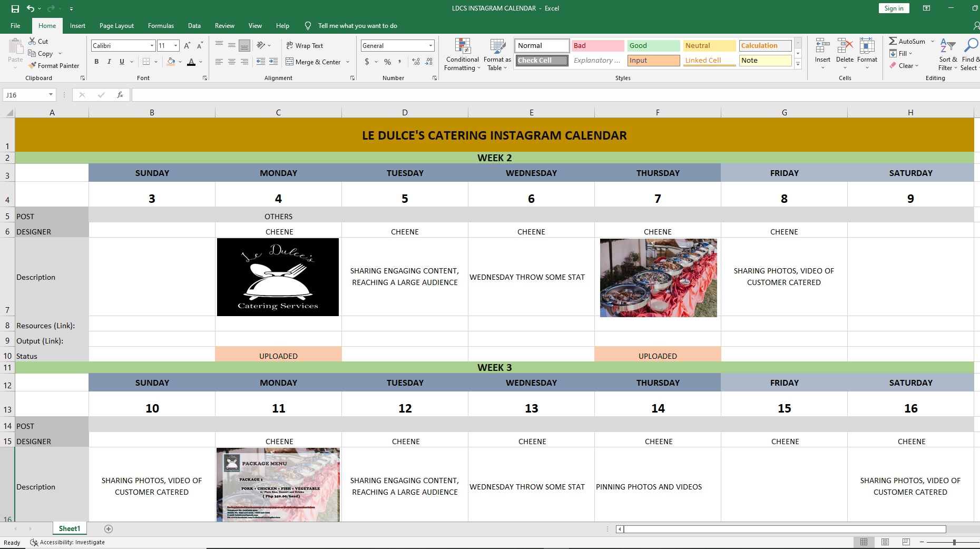Open the Clear dropdown in Editing group

(x=904, y=66)
